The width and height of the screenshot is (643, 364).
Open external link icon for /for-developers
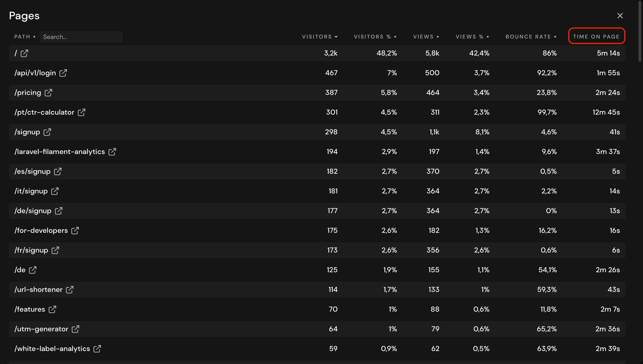(x=75, y=231)
